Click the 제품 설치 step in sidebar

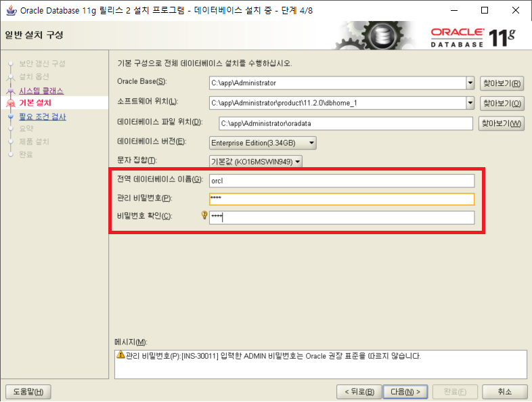coord(34,141)
